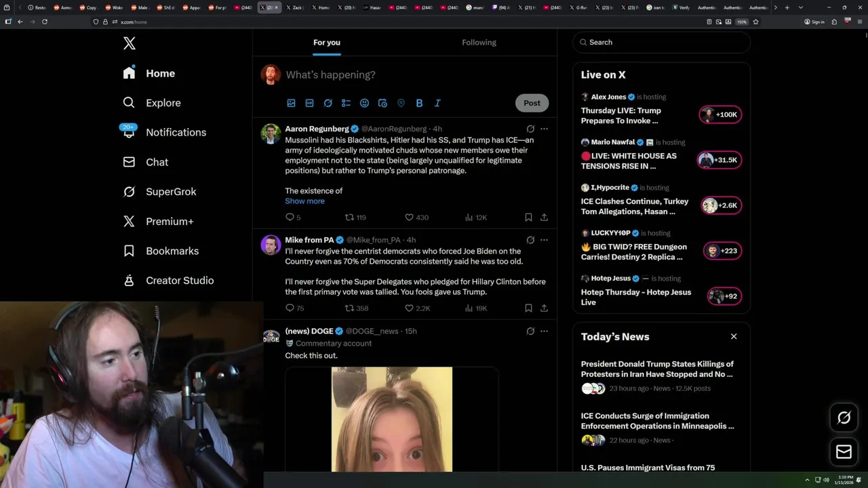Share Mike from PA's post
The height and width of the screenshot is (488, 868).
click(x=544, y=308)
